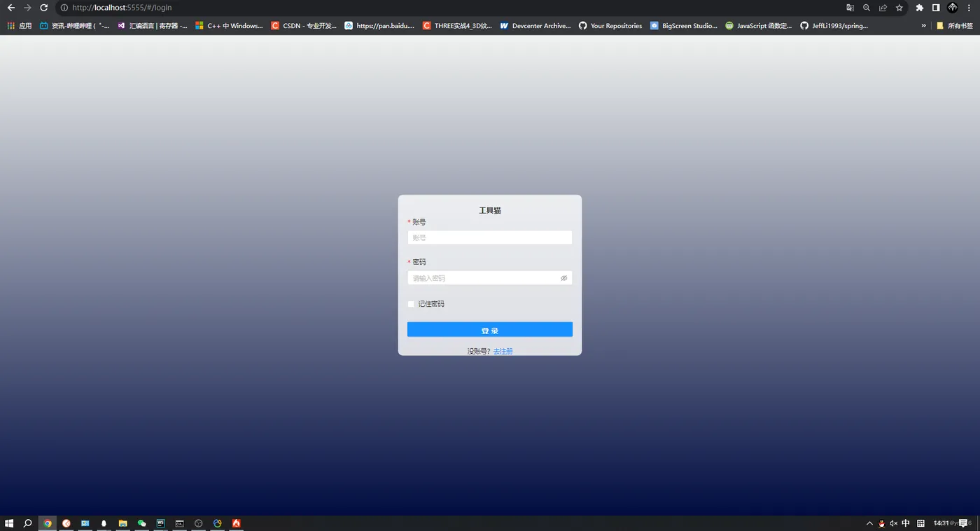
Task: Open the C++ 中 Windows bookmark
Action: (x=229, y=26)
